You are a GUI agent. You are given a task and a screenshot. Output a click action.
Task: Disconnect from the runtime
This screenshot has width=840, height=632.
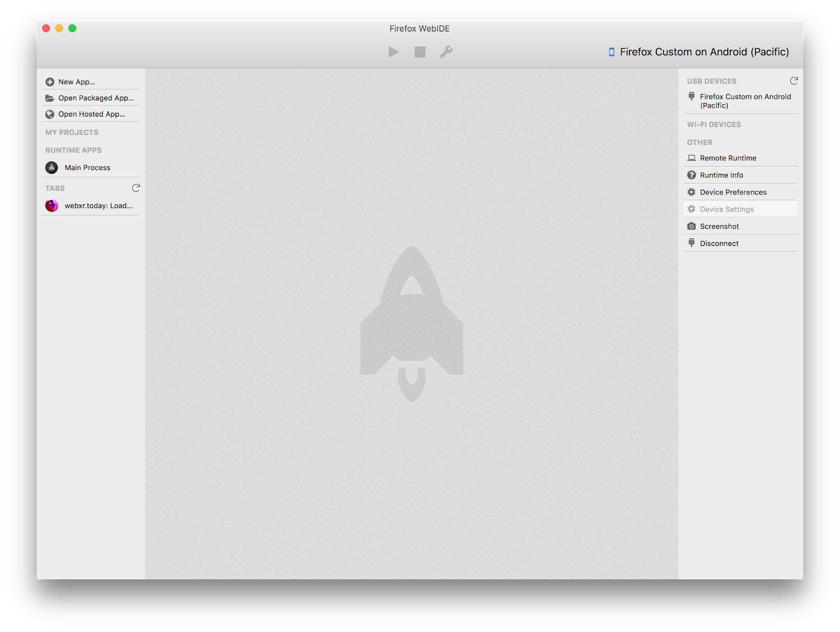point(741,243)
